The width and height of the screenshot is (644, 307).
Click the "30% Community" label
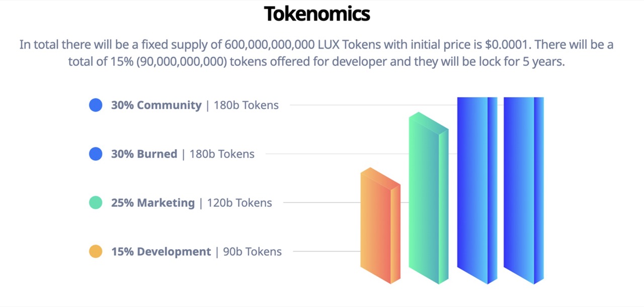[156, 105]
